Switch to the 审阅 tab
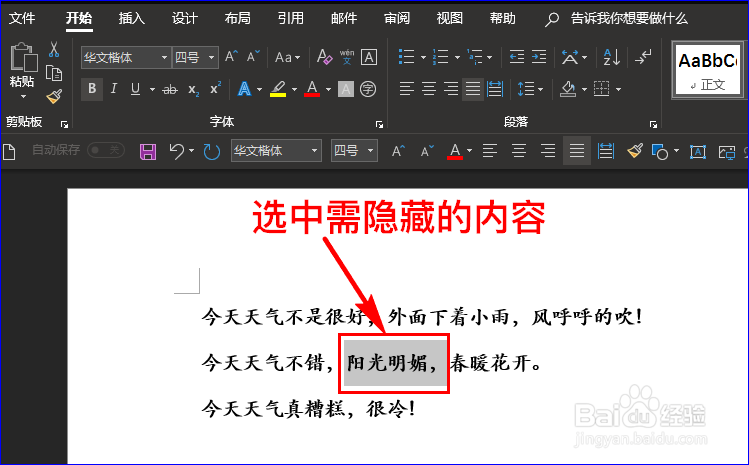749x465 pixels. [x=396, y=19]
